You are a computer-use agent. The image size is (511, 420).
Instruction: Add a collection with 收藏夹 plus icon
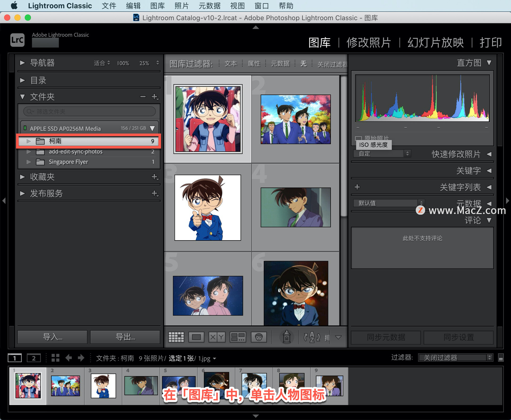(155, 177)
